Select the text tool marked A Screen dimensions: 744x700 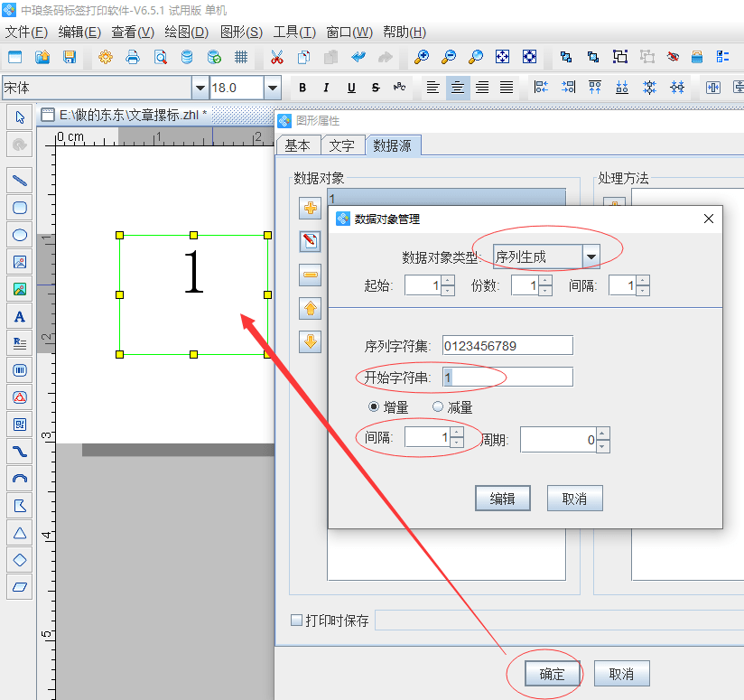click(x=20, y=317)
